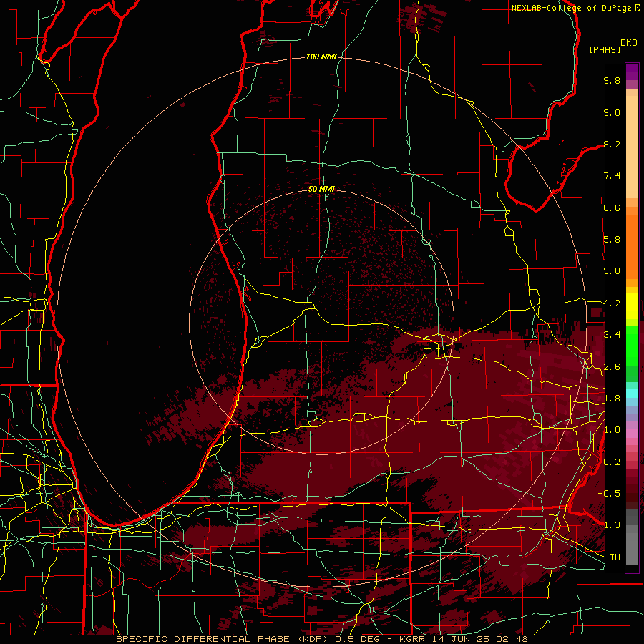Click the DKD legend unit label
This screenshot has width=644, height=644.
click(629, 43)
